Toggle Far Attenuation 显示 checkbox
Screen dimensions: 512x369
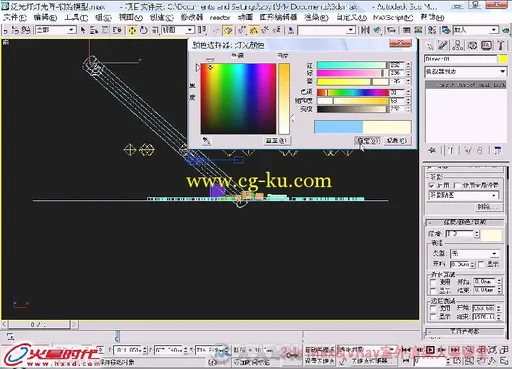click(433, 317)
